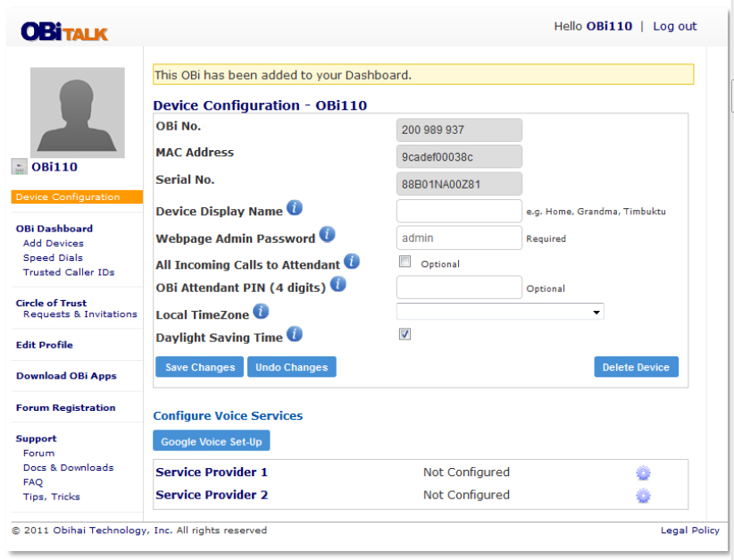Image resolution: width=734 pixels, height=560 pixels.
Task: Open Service Provider 2 configuration gear
Action: (643, 495)
